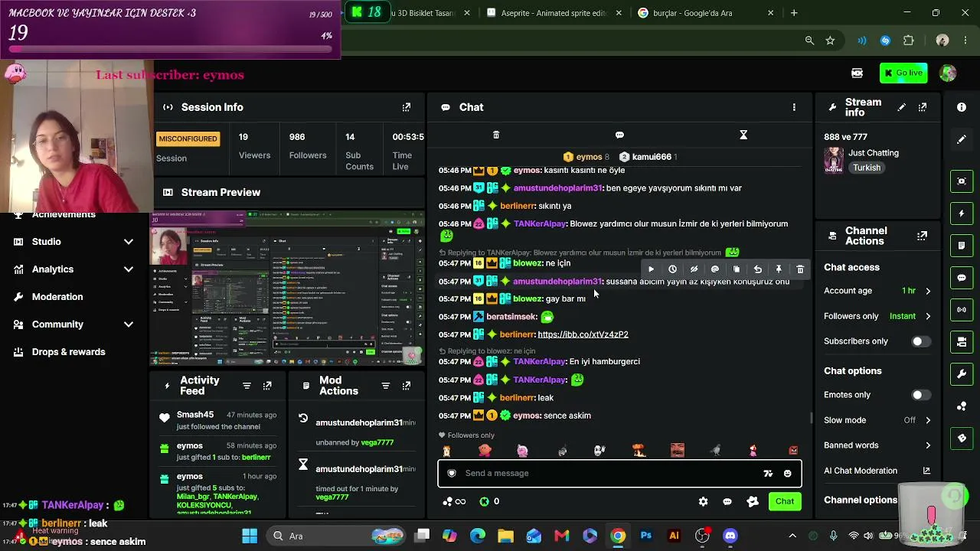Click the play icon in the message hover toolbar

[651, 269]
